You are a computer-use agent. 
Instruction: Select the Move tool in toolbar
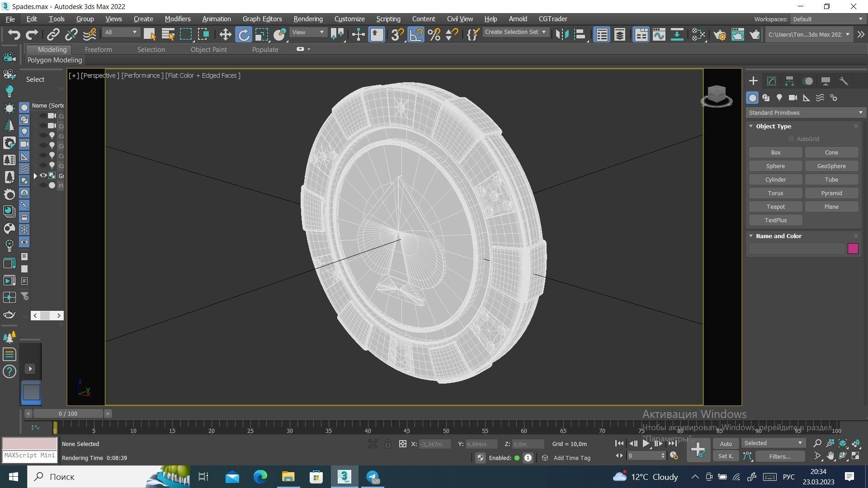225,35
